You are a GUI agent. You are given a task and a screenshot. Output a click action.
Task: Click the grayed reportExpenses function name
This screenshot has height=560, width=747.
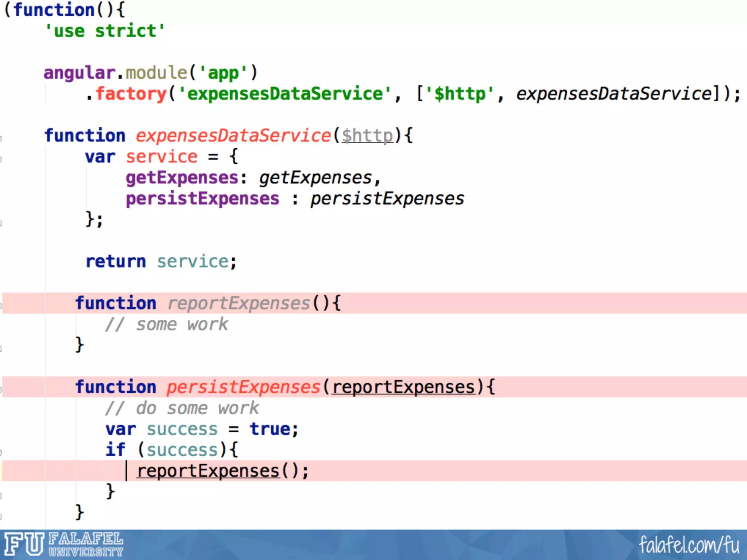[x=239, y=304]
